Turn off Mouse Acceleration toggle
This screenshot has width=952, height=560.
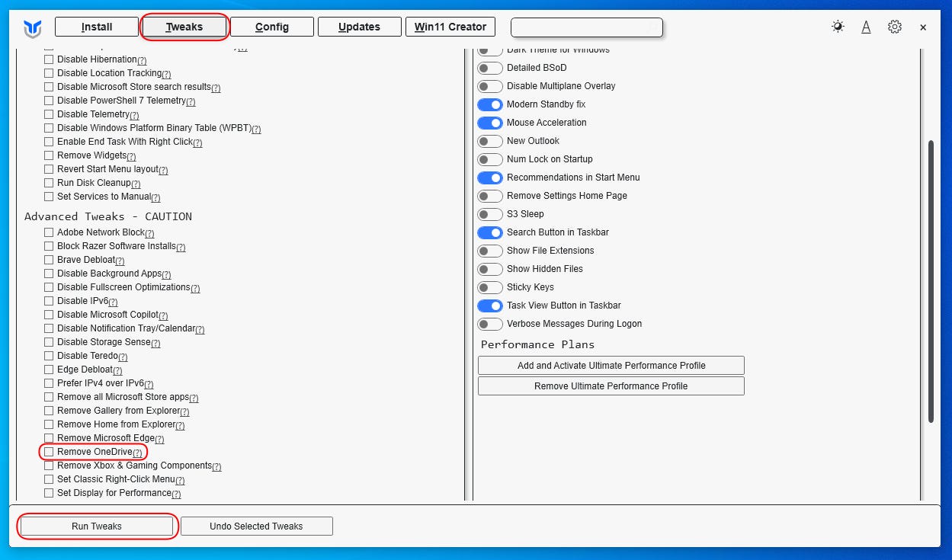click(490, 123)
